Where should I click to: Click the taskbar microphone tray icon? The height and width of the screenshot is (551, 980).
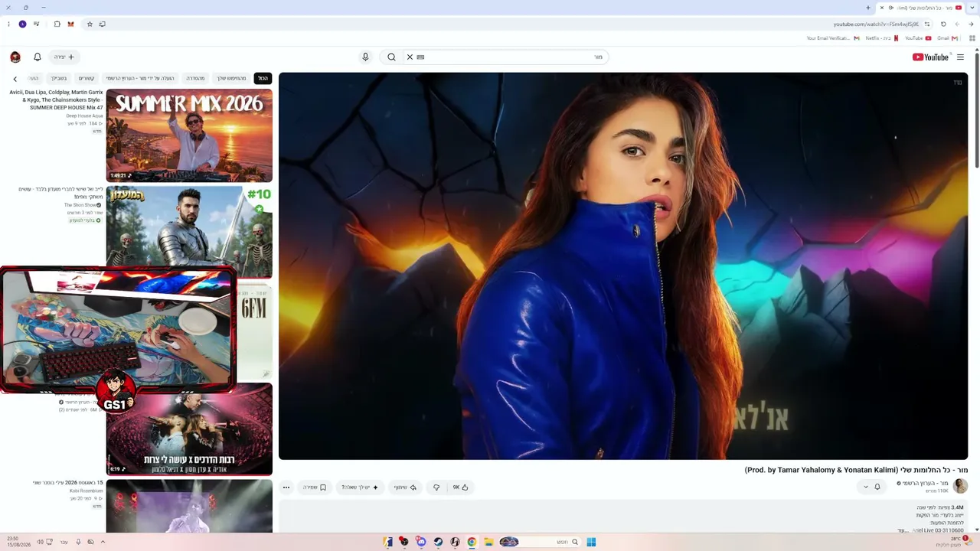[78, 542]
